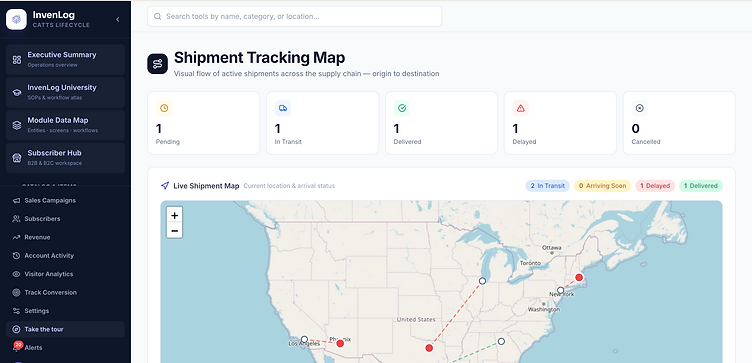
Task: Open Module Data Map
Action: point(65,125)
